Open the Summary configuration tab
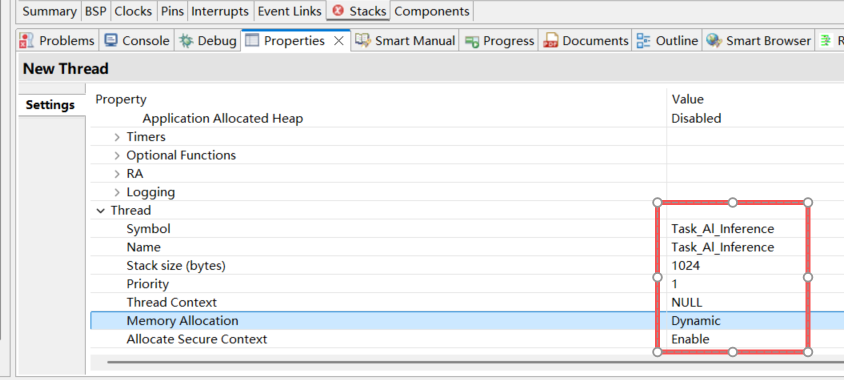Image resolution: width=844 pixels, height=380 pixels. tap(49, 11)
